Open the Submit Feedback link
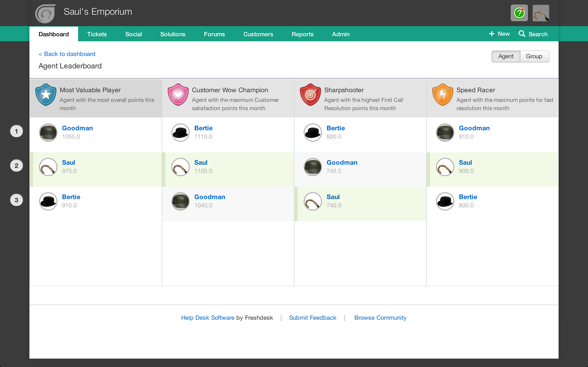Screen dimensions: 588x367 [312, 318]
